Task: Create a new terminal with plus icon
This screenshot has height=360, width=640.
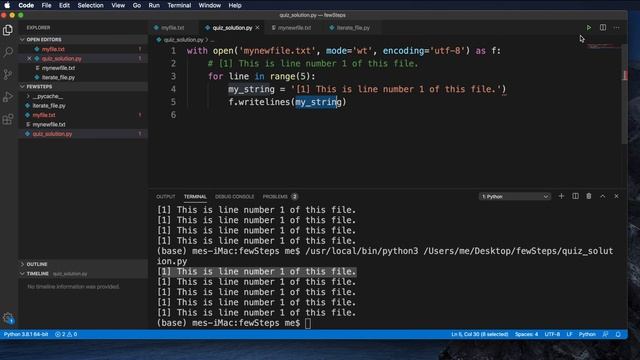Action: tap(561, 196)
